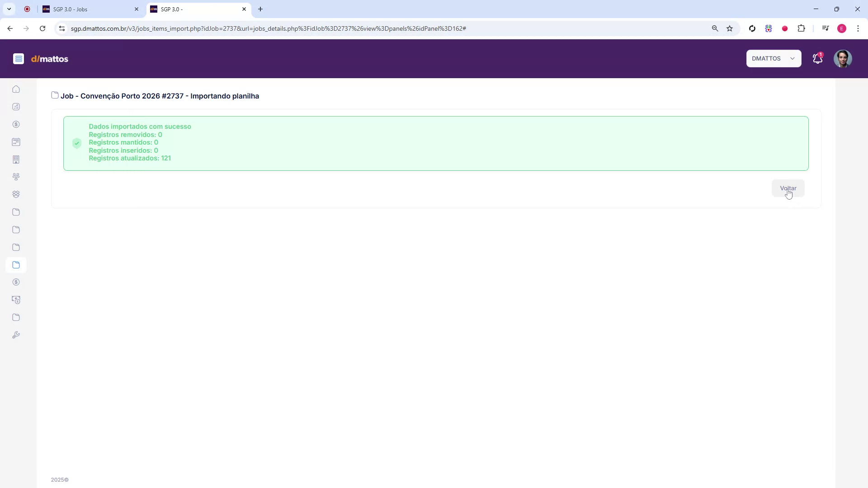Open the Home dashboard icon

[x=16, y=89]
